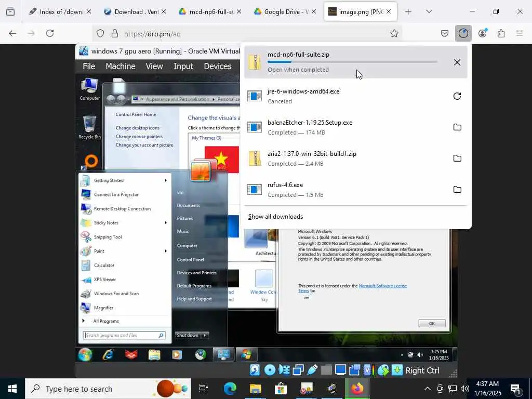Open File Explorer from the Windows 10 taskbar

pyautogui.click(x=256, y=389)
